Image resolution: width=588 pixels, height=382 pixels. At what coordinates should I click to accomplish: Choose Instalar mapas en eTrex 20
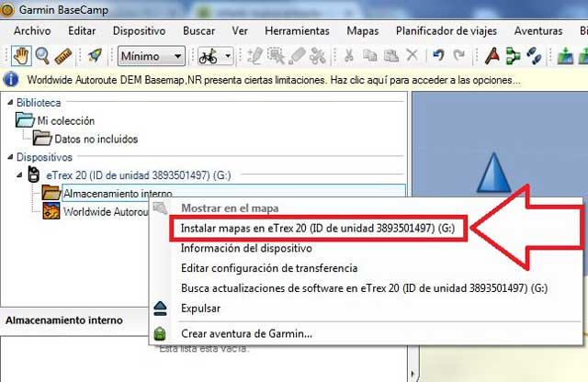pyautogui.click(x=318, y=228)
